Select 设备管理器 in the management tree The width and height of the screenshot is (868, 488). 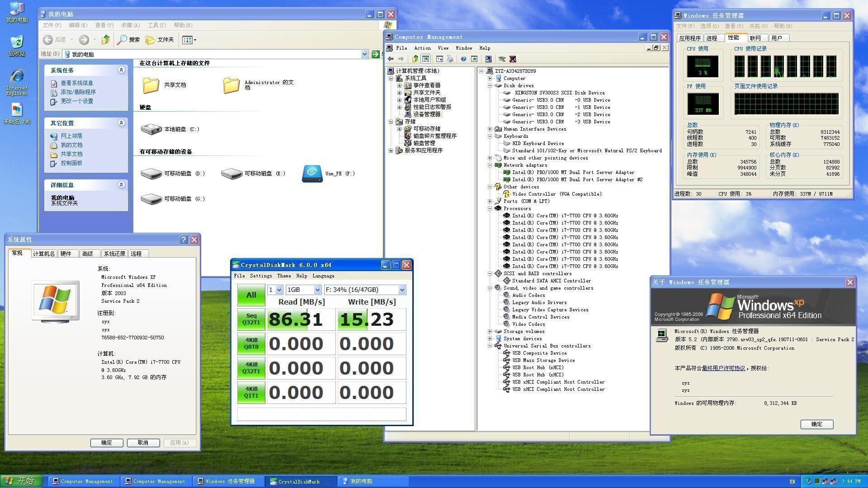(426, 114)
